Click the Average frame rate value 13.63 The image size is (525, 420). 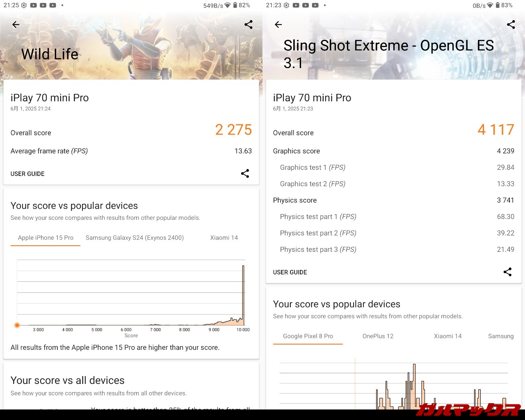243,151
